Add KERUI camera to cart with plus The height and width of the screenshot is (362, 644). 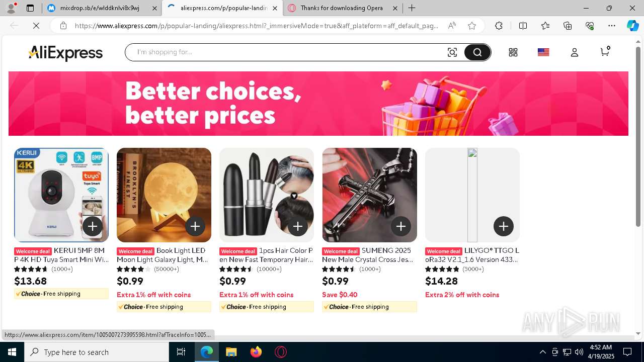click(x=93, y=226)
